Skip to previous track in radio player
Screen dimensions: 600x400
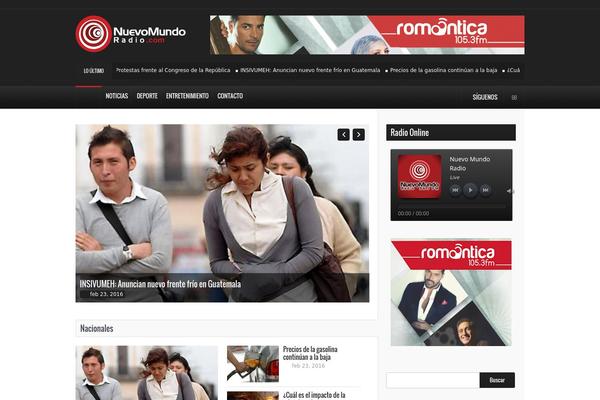tap(455, 190)
